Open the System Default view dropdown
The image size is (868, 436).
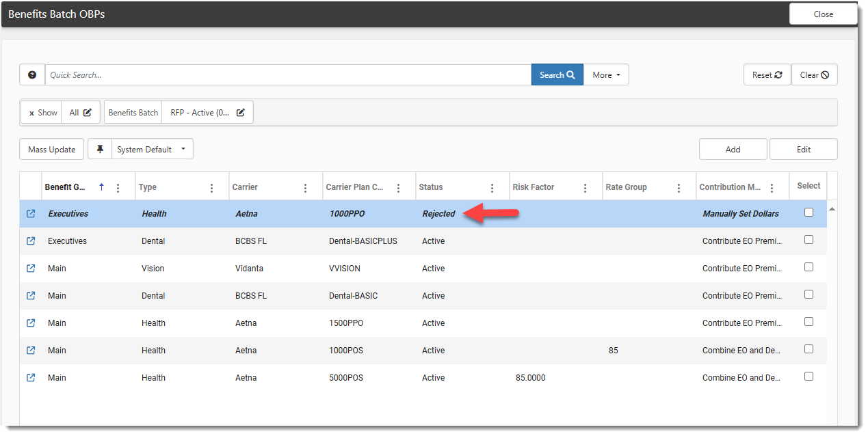click(152, 149)
